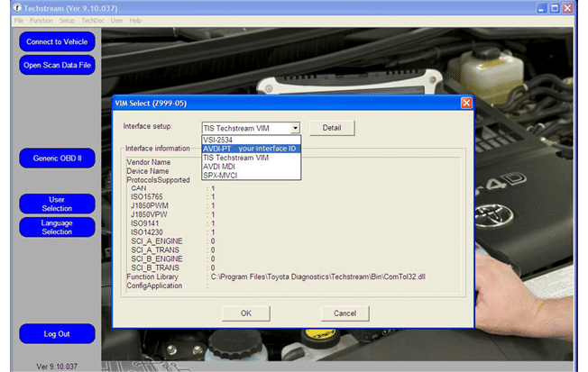Image resolution: width=588 pixels, height=372 pixels.
Task: Click the Detail button
Action: click(x=332, y=128)
